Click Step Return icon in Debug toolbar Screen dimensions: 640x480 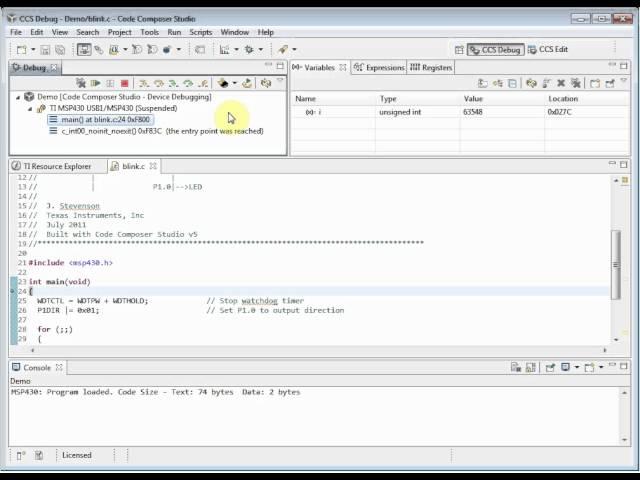[203, 83]
